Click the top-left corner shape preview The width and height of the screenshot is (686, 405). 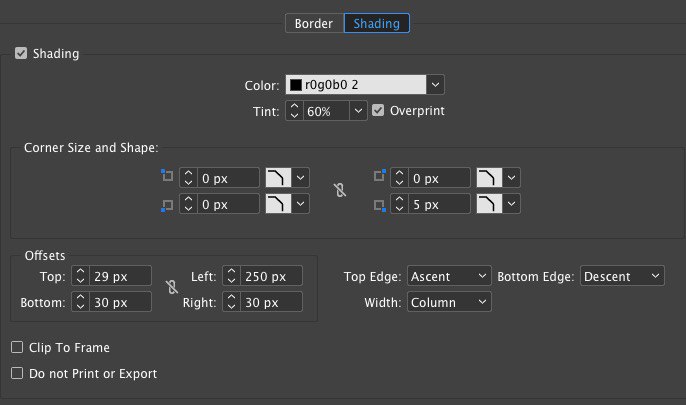coord(278,178)
